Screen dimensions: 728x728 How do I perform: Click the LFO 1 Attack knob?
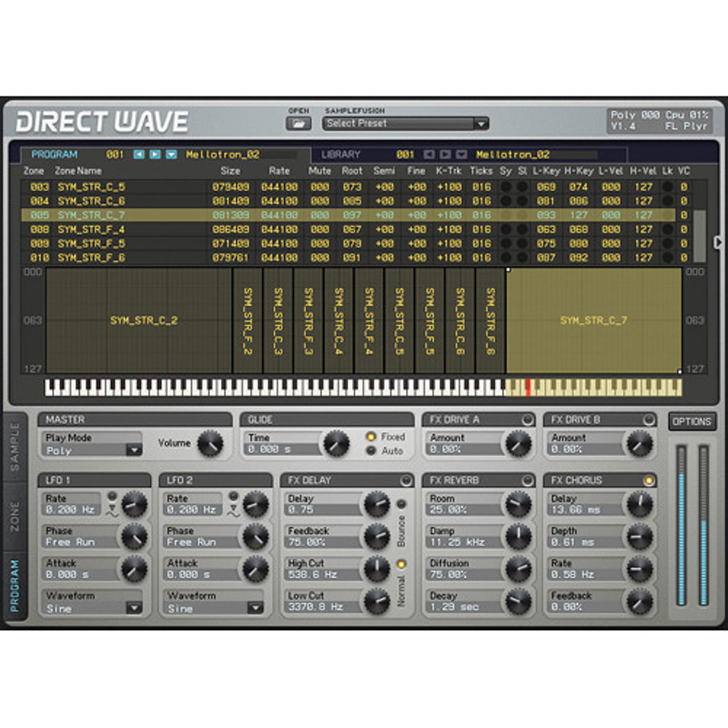coord(134,569)
